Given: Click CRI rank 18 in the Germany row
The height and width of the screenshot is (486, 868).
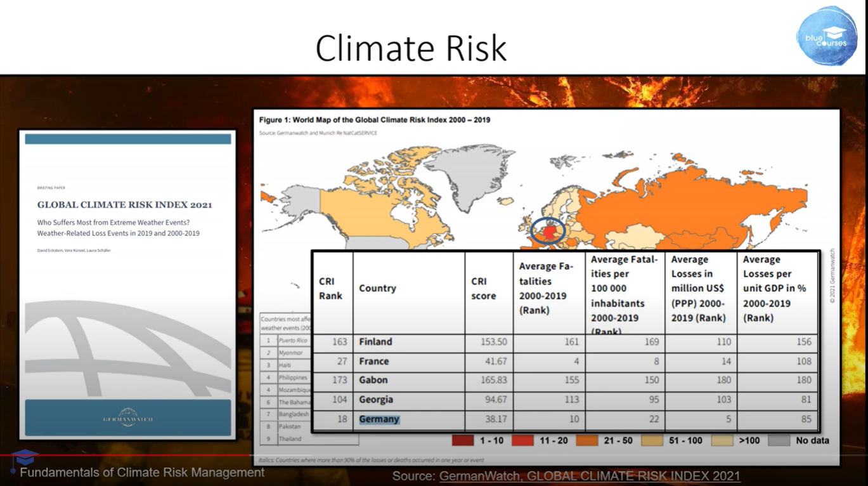Looking at the screenshot, I should click(342, 419).
